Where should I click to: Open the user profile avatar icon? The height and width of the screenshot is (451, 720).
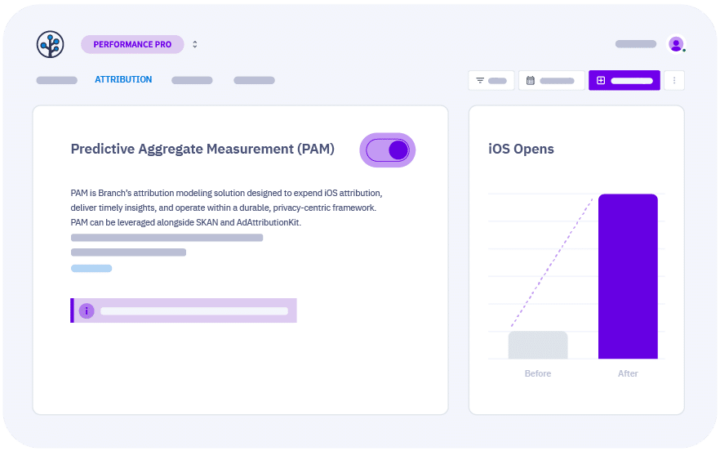coord(676,45)
